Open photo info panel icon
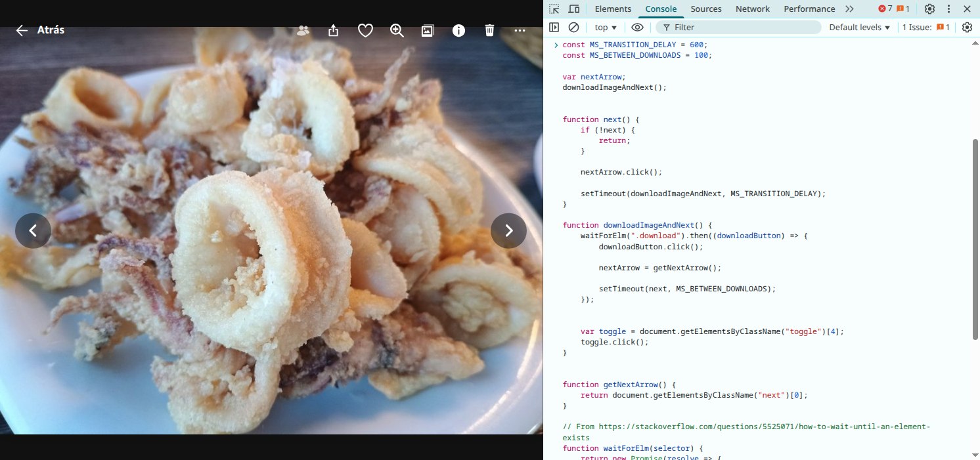Viewport: 980px width, 460px height. pyautogui.click(x=458, y=30)
